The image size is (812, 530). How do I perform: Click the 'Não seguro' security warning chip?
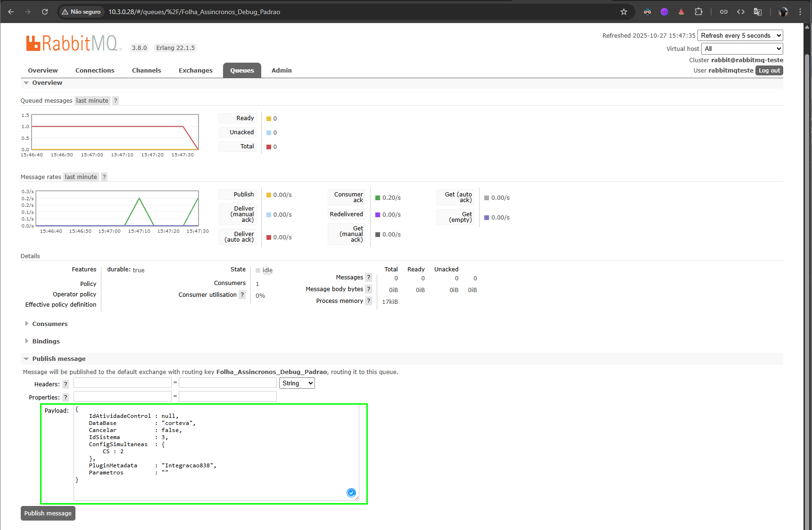click(81, 12)
